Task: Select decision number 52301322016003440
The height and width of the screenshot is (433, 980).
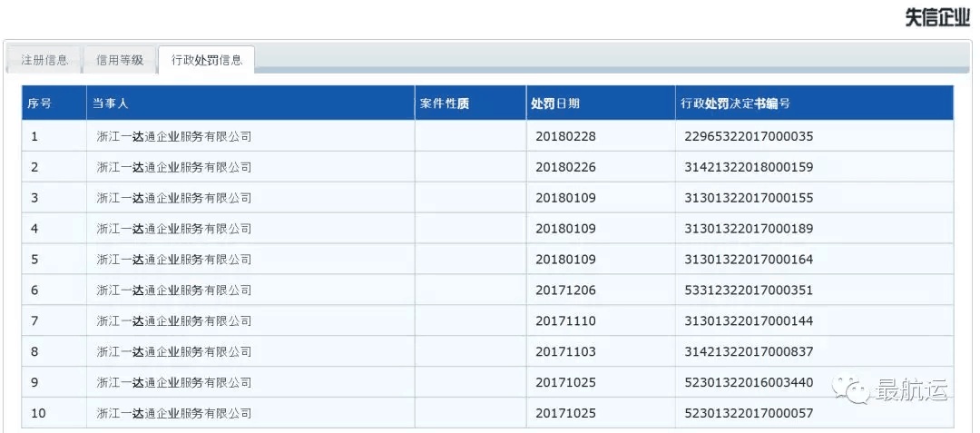Action: tap(749, 382)
